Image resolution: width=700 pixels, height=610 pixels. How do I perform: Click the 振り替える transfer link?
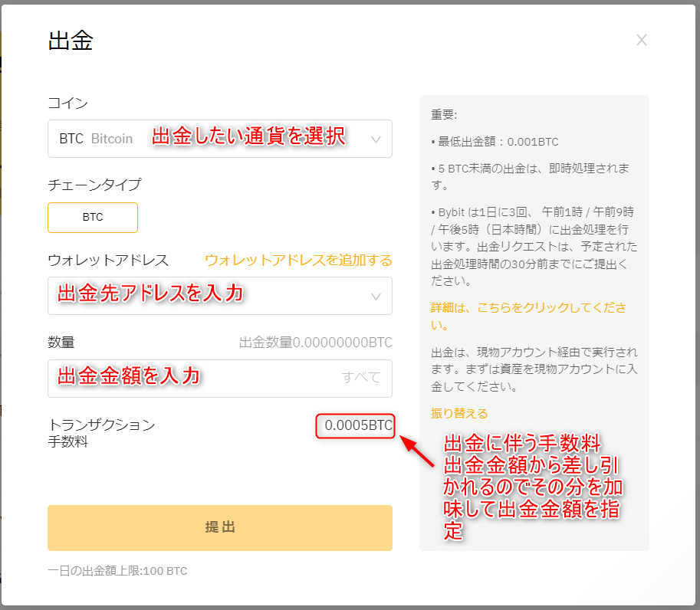point(459,413)
